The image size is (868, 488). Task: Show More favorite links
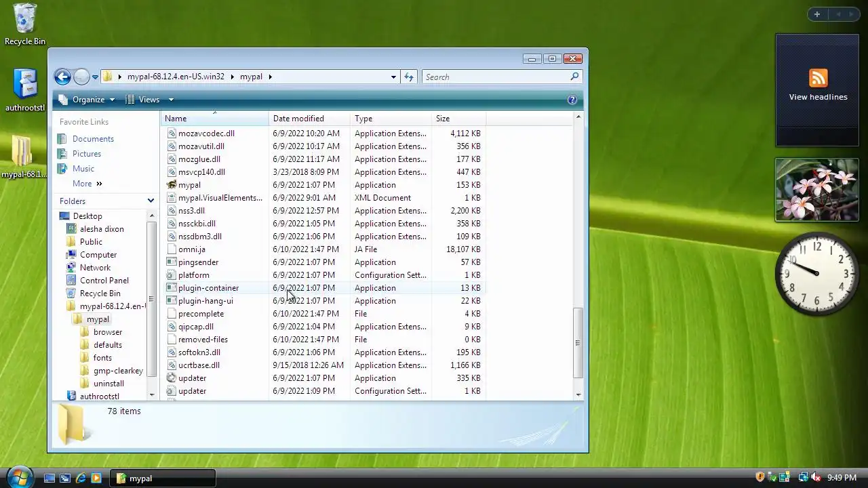tap(87, 184)
